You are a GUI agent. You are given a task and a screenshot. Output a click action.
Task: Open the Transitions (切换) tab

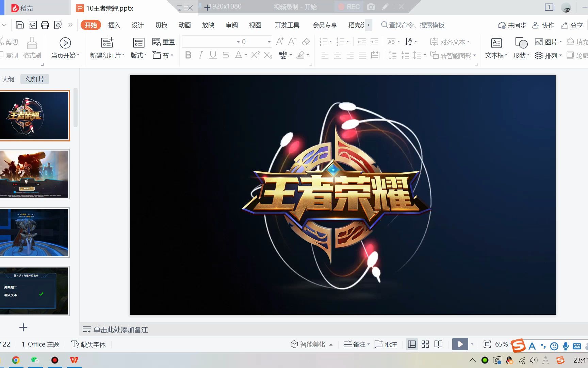(161, 25)
